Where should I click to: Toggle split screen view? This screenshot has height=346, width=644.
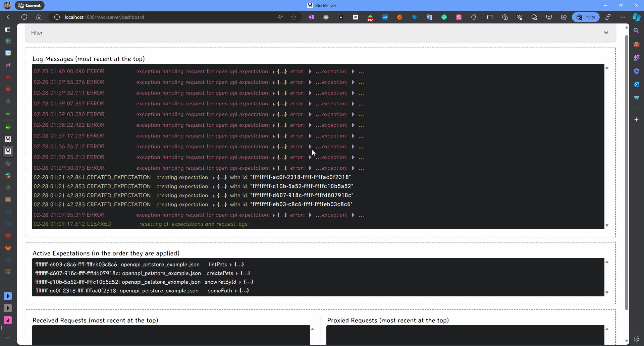(x=490, y=17)
